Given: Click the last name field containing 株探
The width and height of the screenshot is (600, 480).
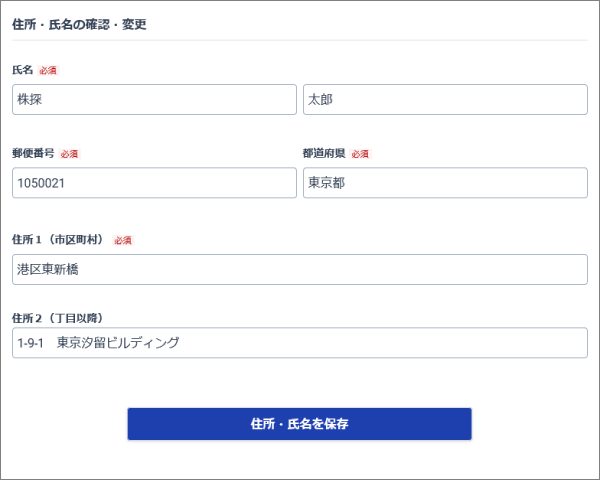Looking at the screenshot, I should 154,100.
